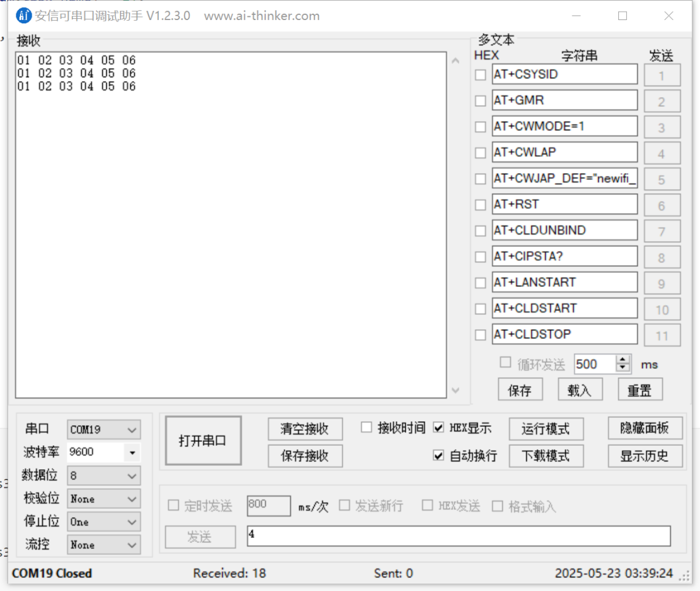Click 清空接收 to clear received data

pos(305,429)
